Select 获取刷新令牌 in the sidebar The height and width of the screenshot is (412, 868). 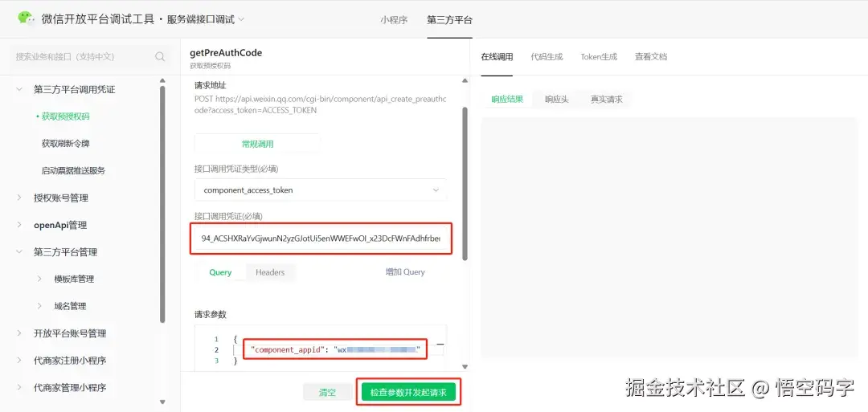pos(65,143)
